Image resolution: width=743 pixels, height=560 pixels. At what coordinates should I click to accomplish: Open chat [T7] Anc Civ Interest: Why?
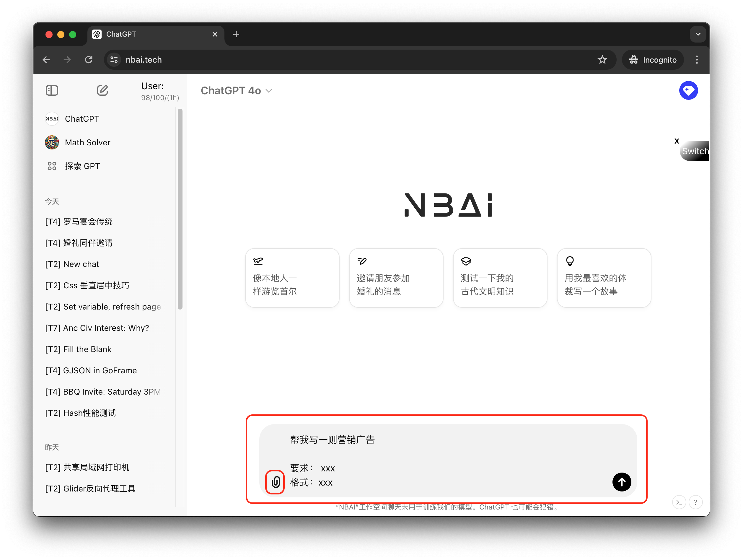pyautogui.click(x=97, y=328)
